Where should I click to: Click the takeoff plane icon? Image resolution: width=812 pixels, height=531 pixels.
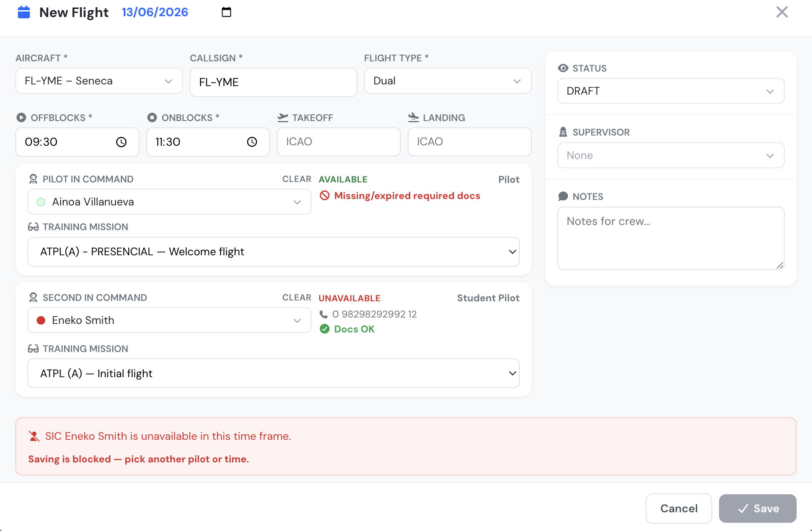283,118
